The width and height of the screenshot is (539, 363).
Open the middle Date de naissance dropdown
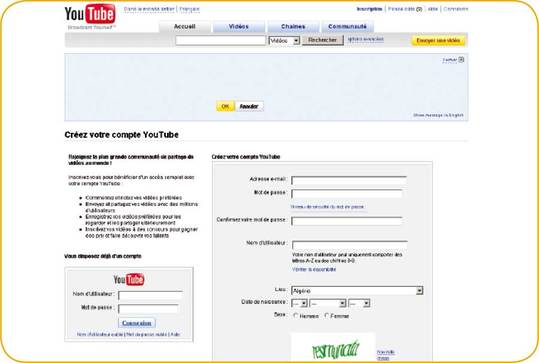328,303
